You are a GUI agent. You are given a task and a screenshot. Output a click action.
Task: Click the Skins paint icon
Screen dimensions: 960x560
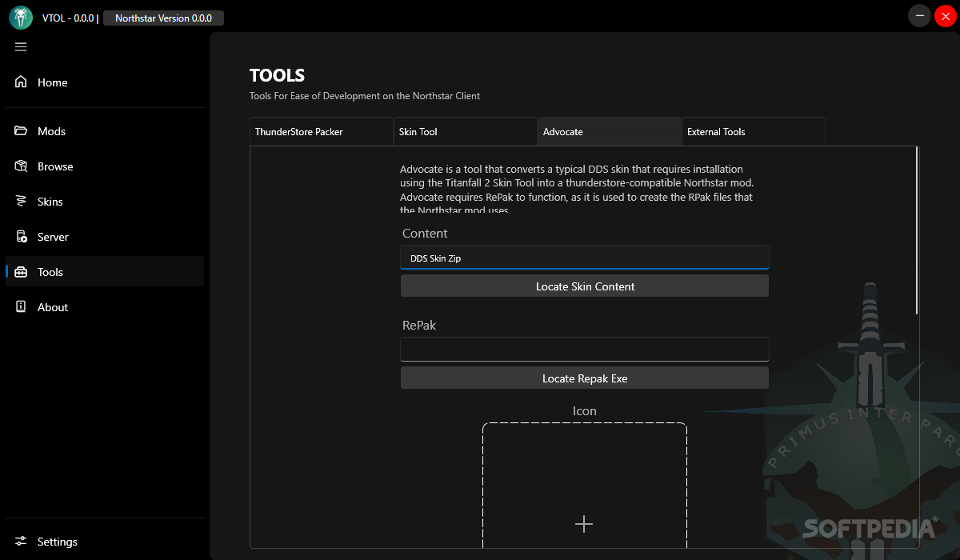(21, 202)
